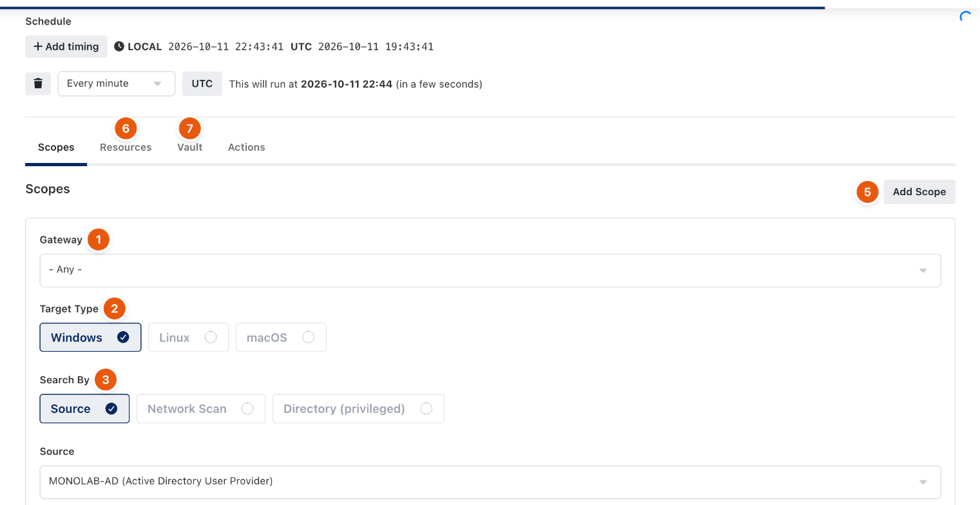Open the Every minute frequency dropdown
The width and height of the screenshot is (980, 505).
[x=117, y=84]
